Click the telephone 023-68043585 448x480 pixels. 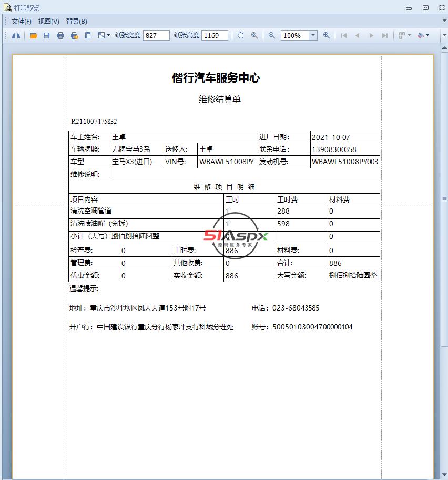point(296,308)
